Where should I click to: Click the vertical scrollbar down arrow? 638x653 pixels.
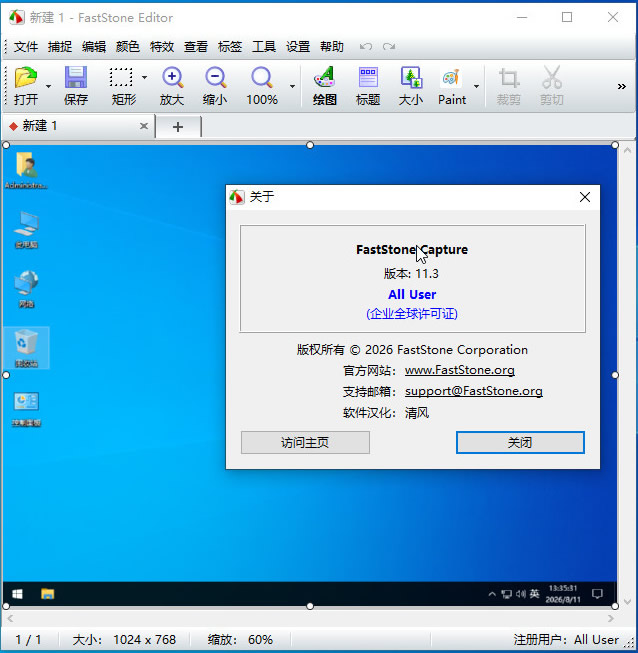pos(628,601)
